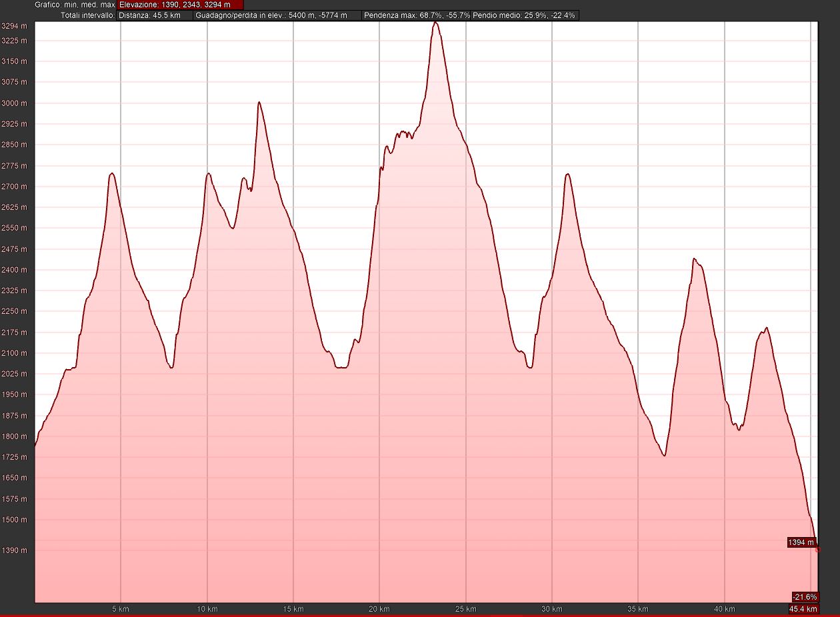Click the highest summit peak at 3294 m
This screenshot has height=617, width=840.
435,23
